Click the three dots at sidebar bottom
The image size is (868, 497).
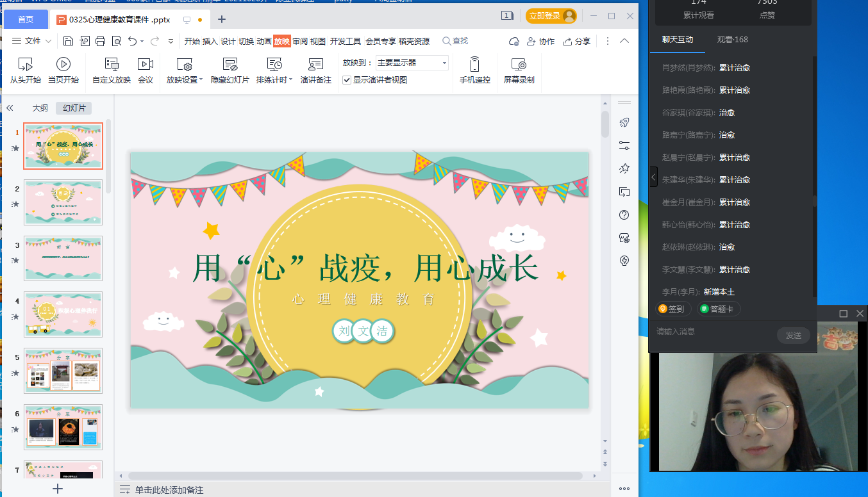[624, 489]
